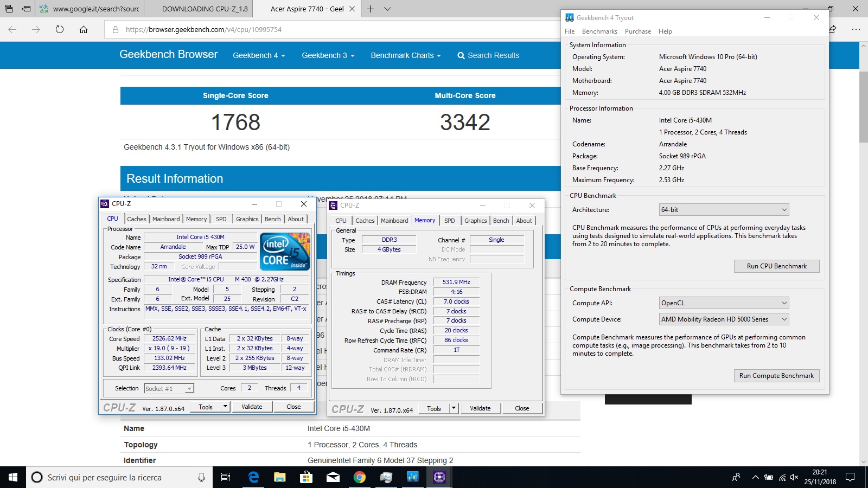Image resolution: width=868 pixels, height=488 pixels.
Task: Open the Help menu in Geekbench
Action: coord(665,31)
